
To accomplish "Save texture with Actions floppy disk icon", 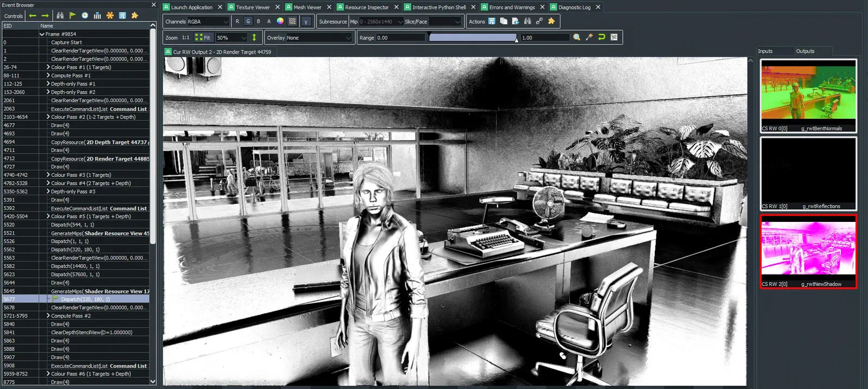I will tap(492, 21).
